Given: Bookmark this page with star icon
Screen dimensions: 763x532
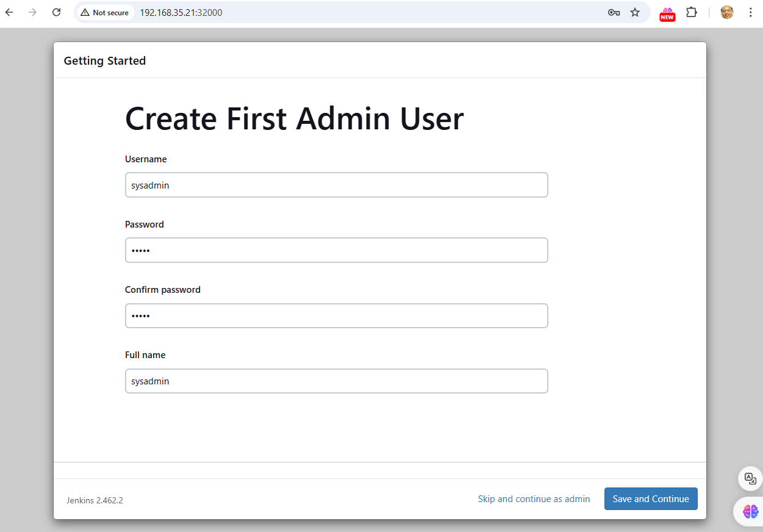Looking at the screenshot, I should [x=635, y=12].
